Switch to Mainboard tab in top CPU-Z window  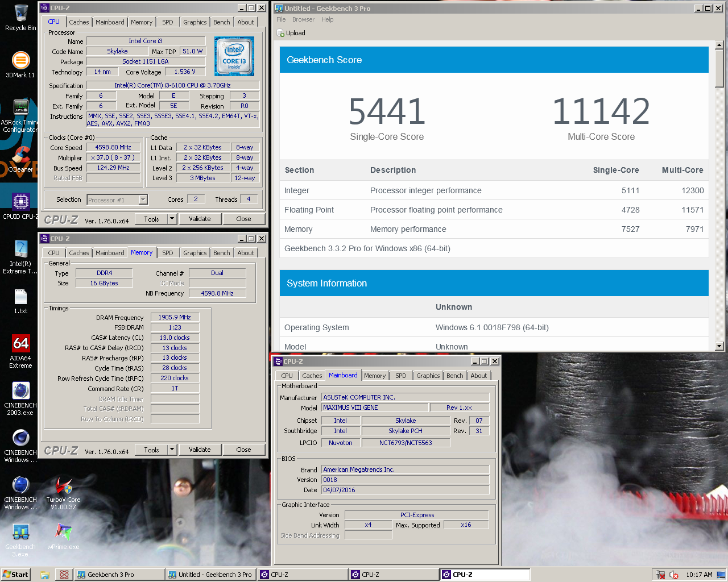point(110,22)
